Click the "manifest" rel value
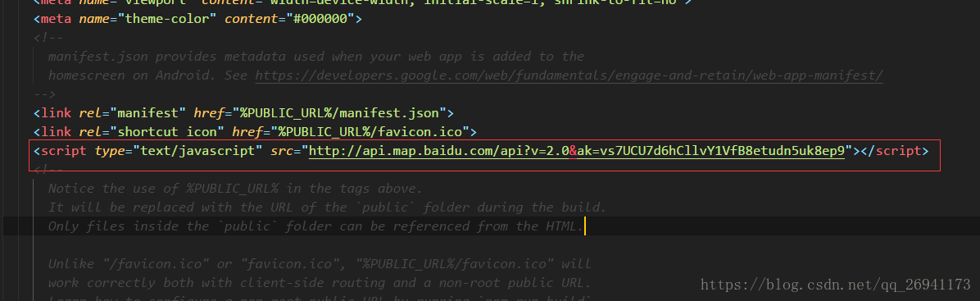This screenshot has width=980, height=301. (x=148, y=113)
